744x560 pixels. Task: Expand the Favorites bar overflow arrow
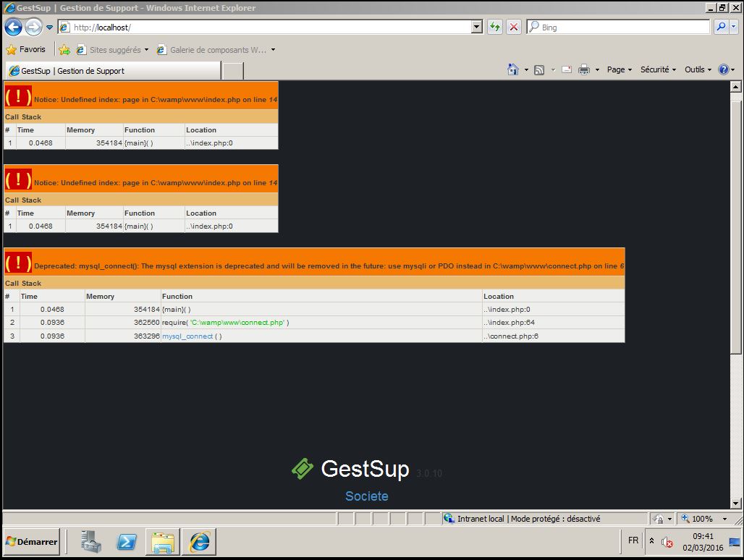click(x=274, y=50)
